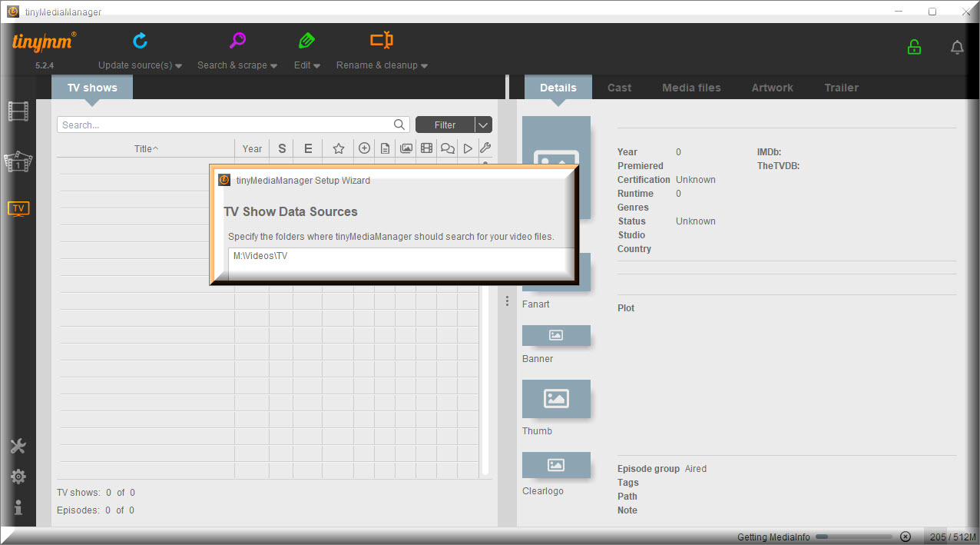980x545 pixels.
Task: Open the Search & scrape dropdown menu
Action: point(237,65)
